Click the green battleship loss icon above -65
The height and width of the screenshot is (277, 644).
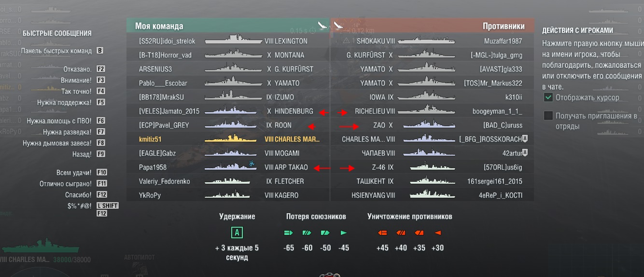[289, 233]
